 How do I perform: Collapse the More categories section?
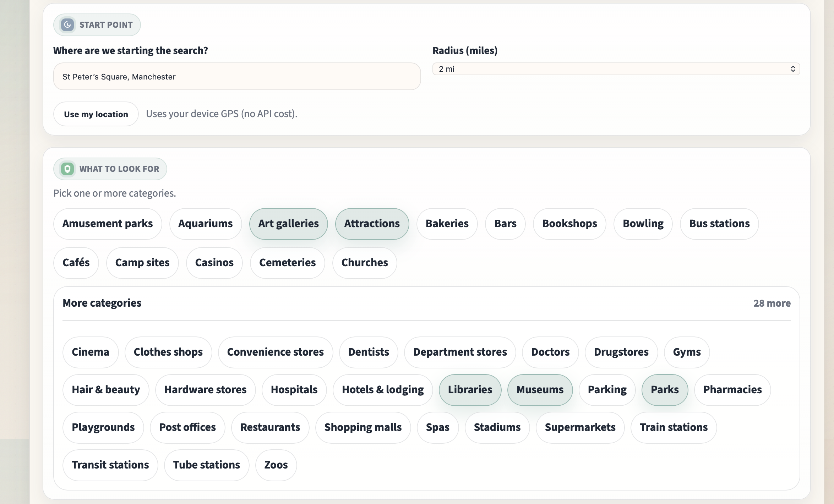pyautogui.click(x=102, y=303)
